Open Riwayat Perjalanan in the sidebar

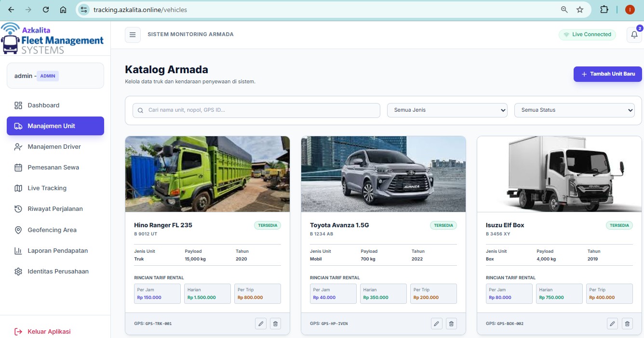(x=55, y=209)
